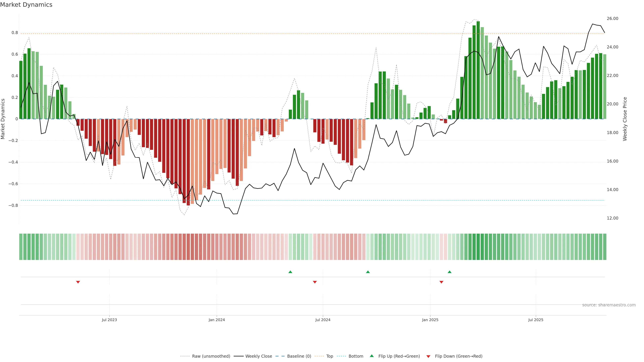Click the Jul 2025 x-axis label
This screenshot has height=362, width=644.
tap(535, 320)
